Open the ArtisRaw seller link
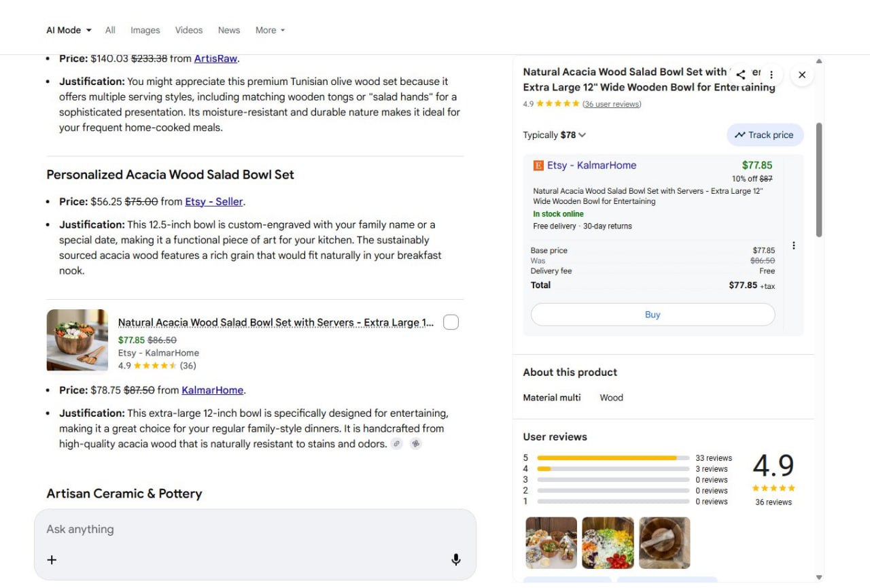 (x=215, y=58)
